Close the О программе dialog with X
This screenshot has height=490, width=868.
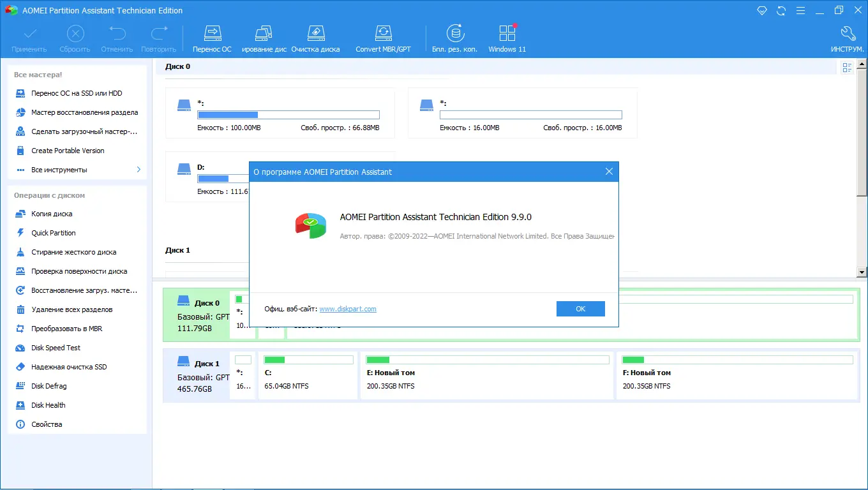click(609, 172)
